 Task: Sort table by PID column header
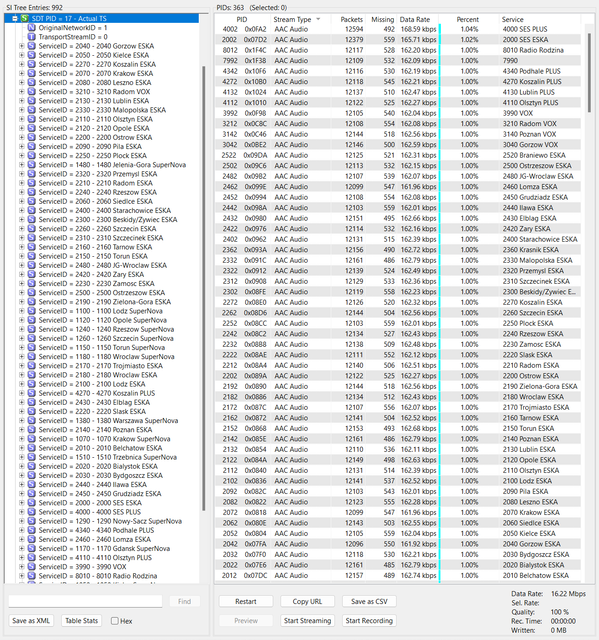point(242,19)
